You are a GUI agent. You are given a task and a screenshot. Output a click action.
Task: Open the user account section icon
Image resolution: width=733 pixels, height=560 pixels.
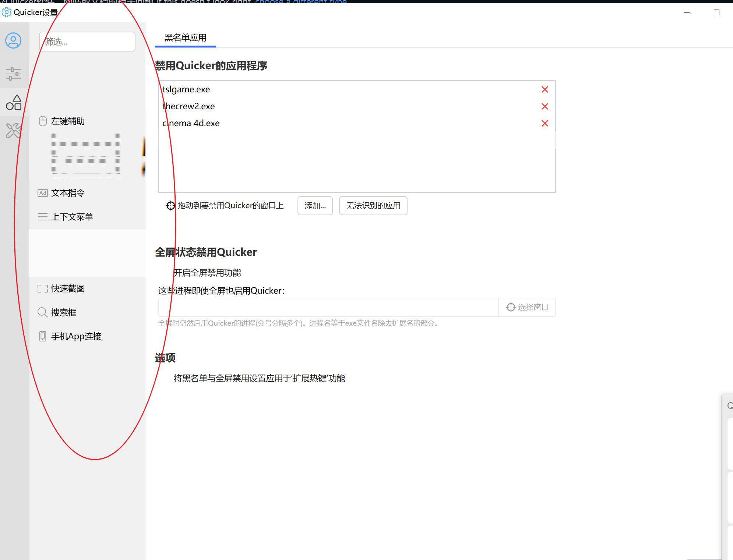tap(13, 40)
